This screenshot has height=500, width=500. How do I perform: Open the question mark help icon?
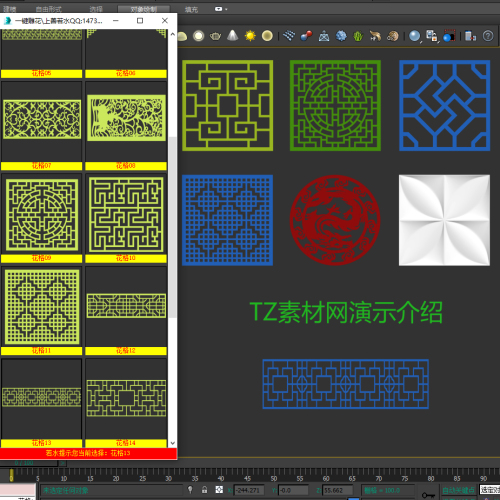488,36
